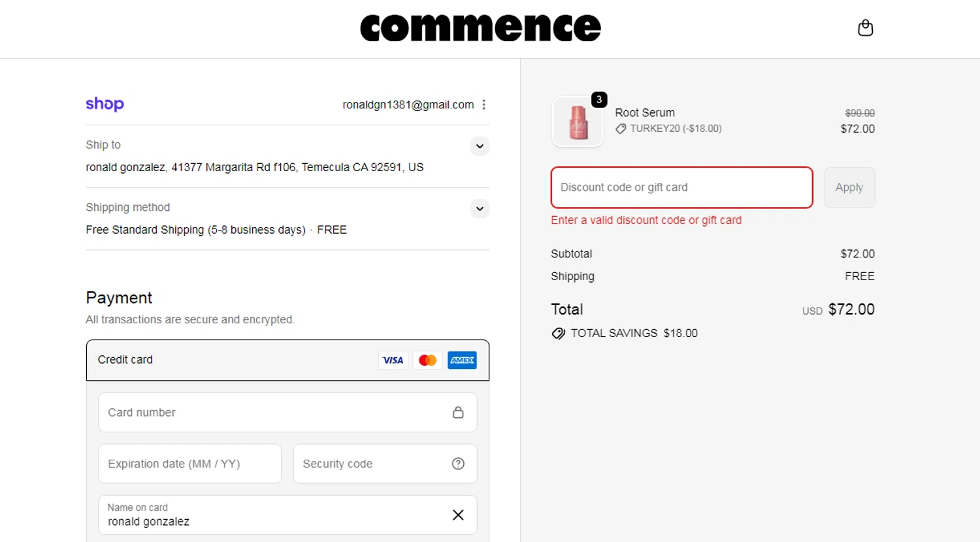Open the account options three-dot menu

[x=483, y=104]
